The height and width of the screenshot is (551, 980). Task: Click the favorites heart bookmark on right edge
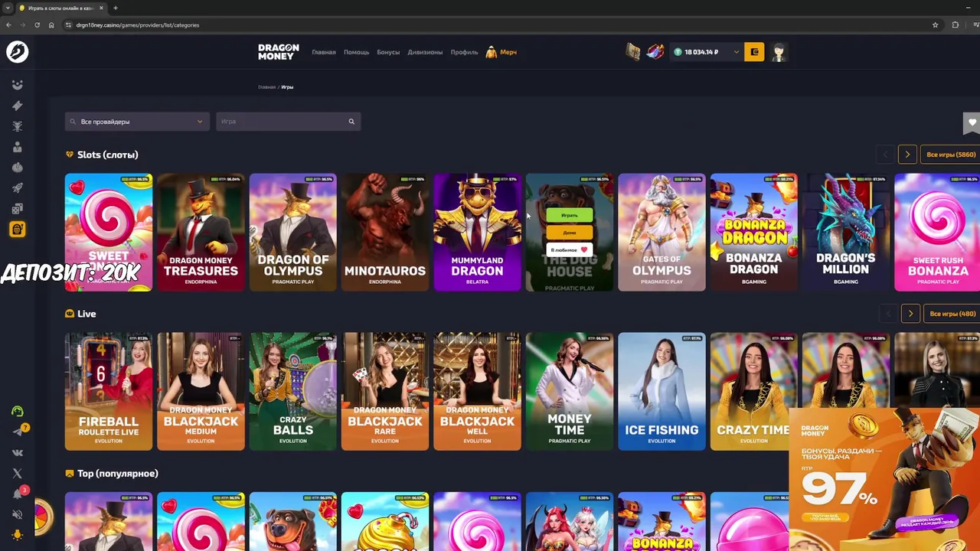[972, 122]
